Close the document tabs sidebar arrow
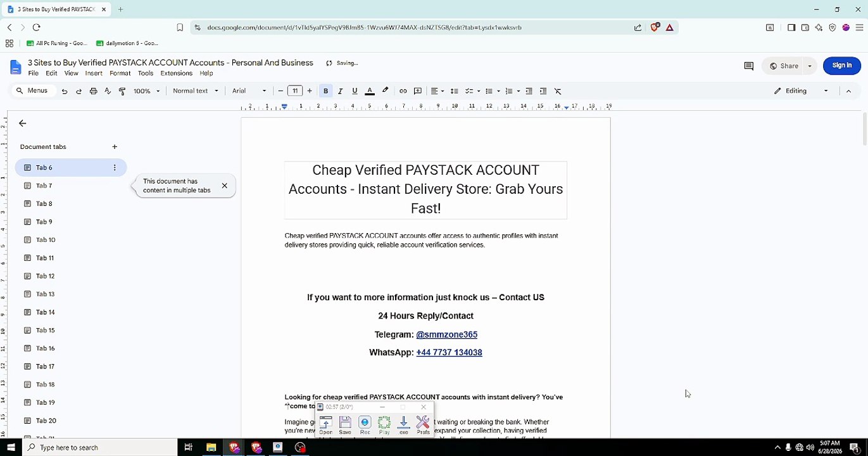This screenshot has width=868, height=456. [23, 123]
